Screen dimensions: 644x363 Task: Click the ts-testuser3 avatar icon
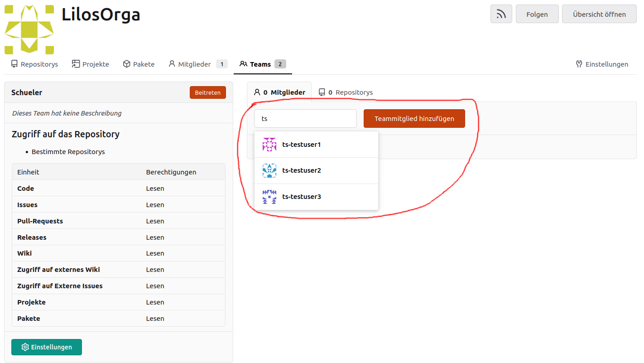(x=269, y=197)
